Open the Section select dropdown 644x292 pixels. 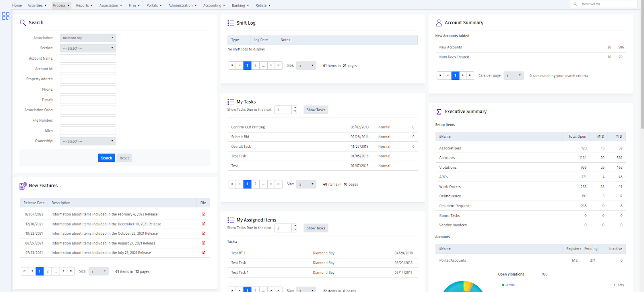coord(88,48)
